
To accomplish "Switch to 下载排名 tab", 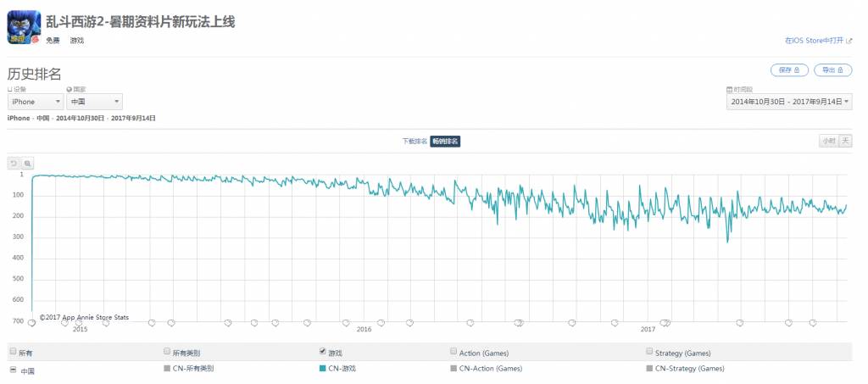I will (415, 141).
